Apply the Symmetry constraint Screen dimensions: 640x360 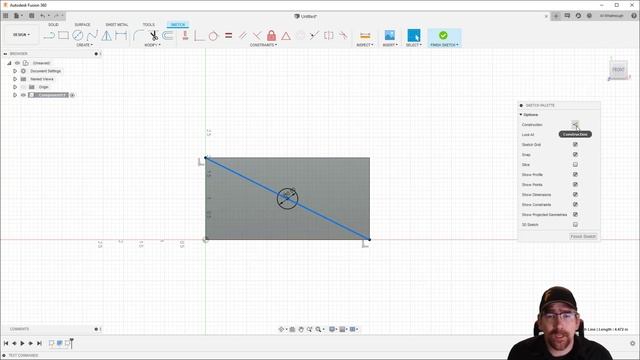click(x=329, y=36)
